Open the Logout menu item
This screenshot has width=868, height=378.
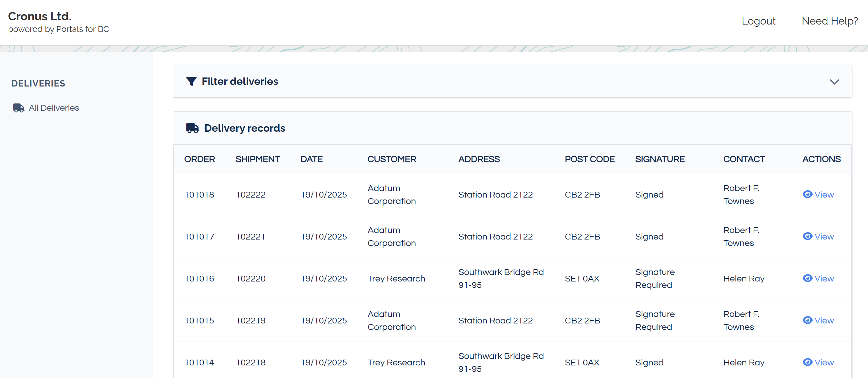(x=759, y=21)
